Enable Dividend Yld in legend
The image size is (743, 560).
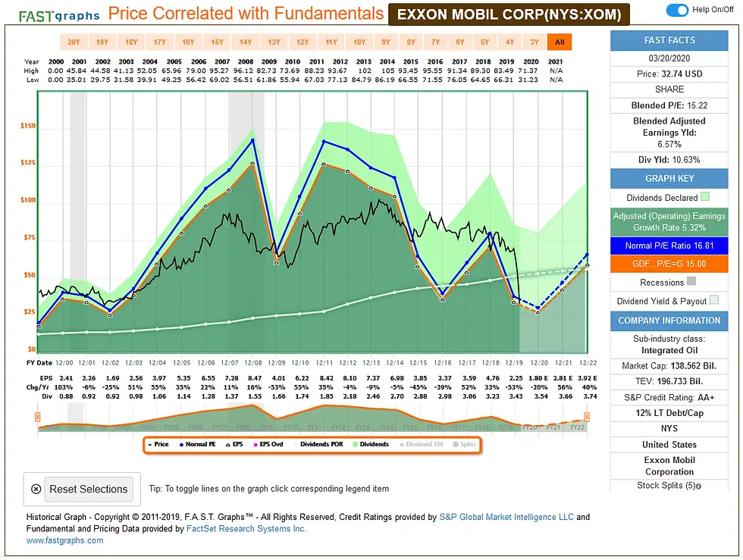coord(422,444)
